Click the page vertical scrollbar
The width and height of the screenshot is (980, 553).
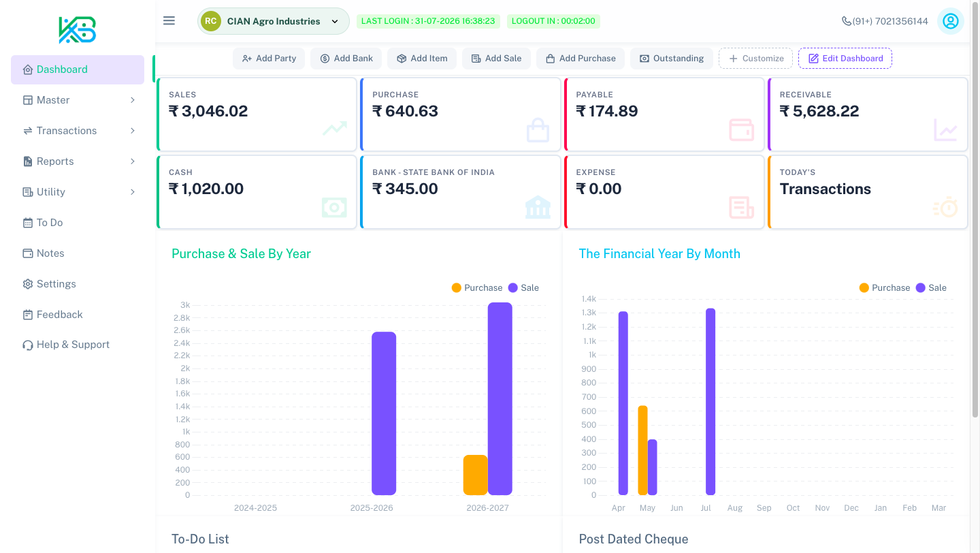click(x=975, y=211)
